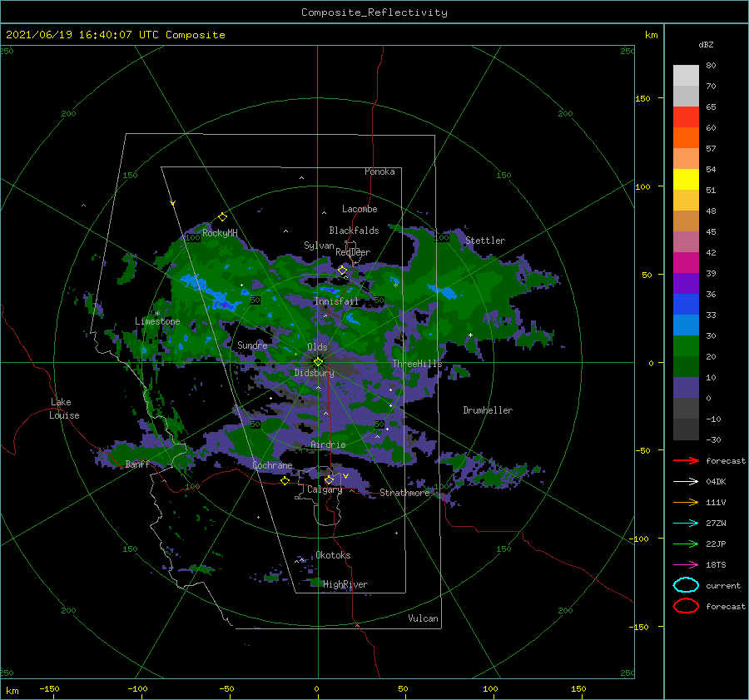749x700 pixels.
Task: Select the slate 10-0 dBZ swatch
Action: click(x=686, y=388)
